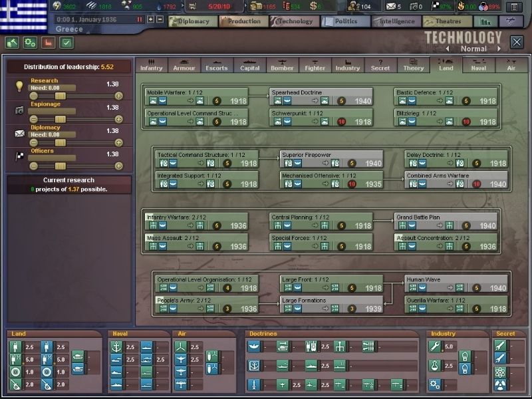Research People's Army doctrine
Viewport: 532px width, 399px height.
pos(207,305)
